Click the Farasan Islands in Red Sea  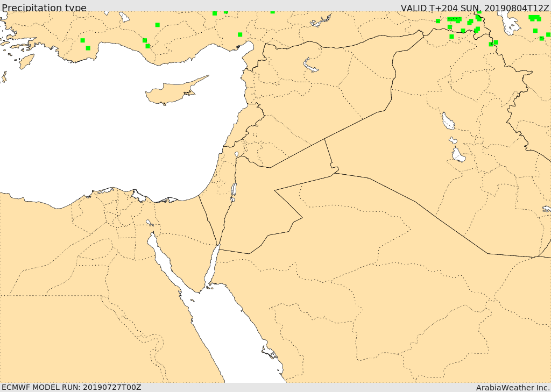click(269, 352)
